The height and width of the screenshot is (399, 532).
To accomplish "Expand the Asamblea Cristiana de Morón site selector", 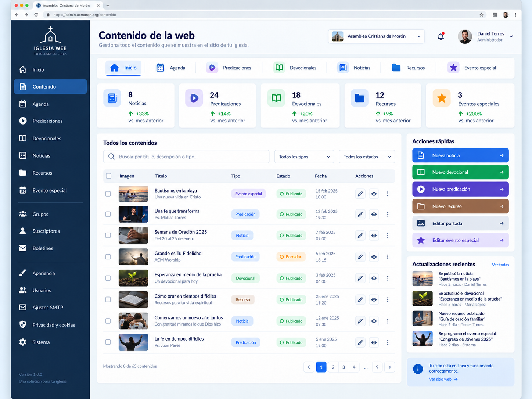I will pyautogui.click(x=376, y=36).
